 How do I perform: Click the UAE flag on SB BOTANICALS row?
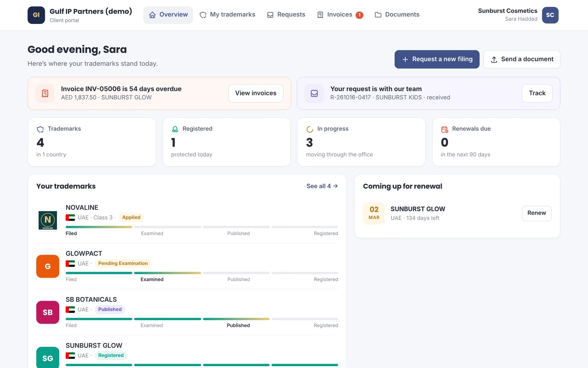coord(70,309)
